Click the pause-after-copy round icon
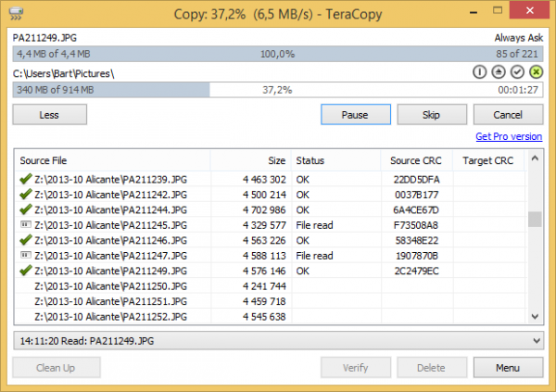 pos(479,72)
